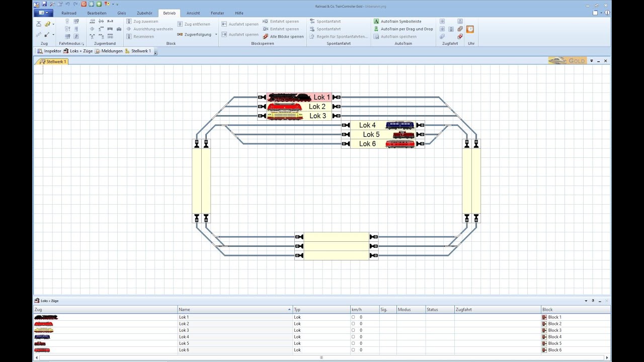This screenshot has width=644, height=362.
Task: Click the key icon in Zug group
Action: click(x=47, y=24)
